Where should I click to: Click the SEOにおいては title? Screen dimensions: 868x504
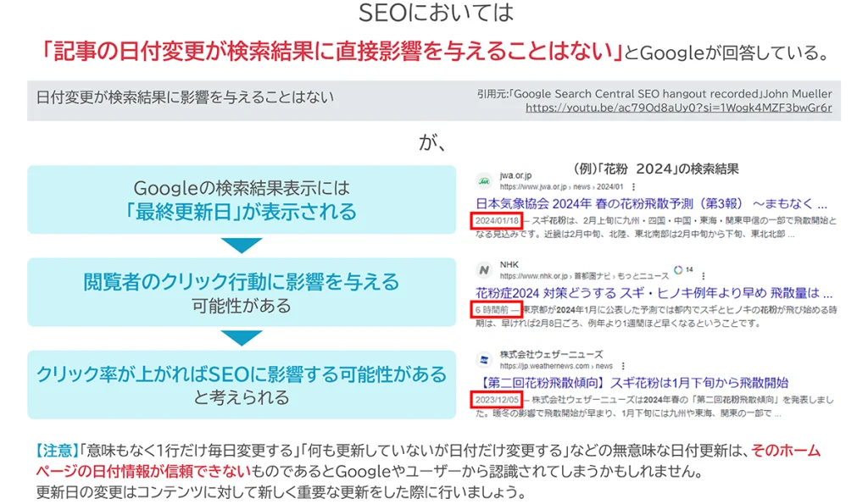pos(437,14)
